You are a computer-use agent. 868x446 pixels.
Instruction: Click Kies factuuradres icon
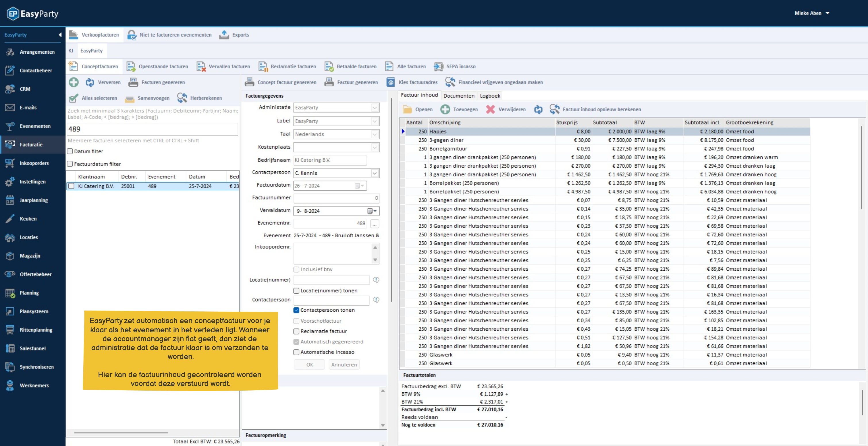(x=390, y=82)
